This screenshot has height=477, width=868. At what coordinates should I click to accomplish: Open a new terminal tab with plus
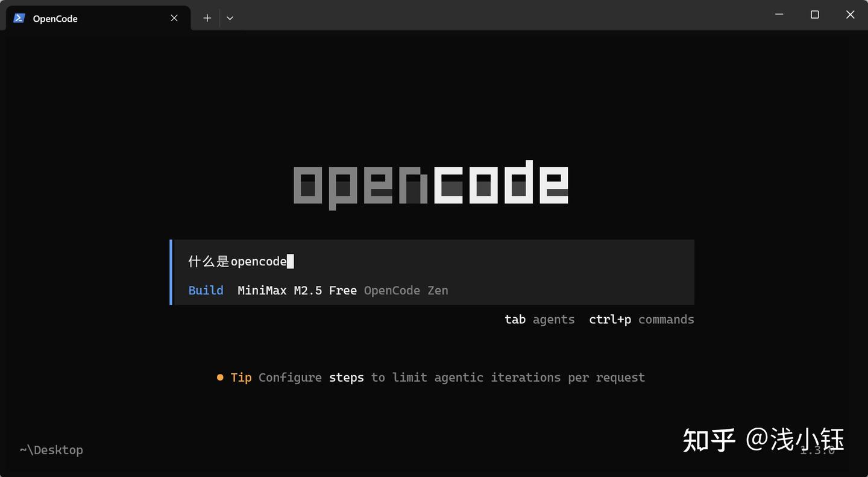(207, 18)
